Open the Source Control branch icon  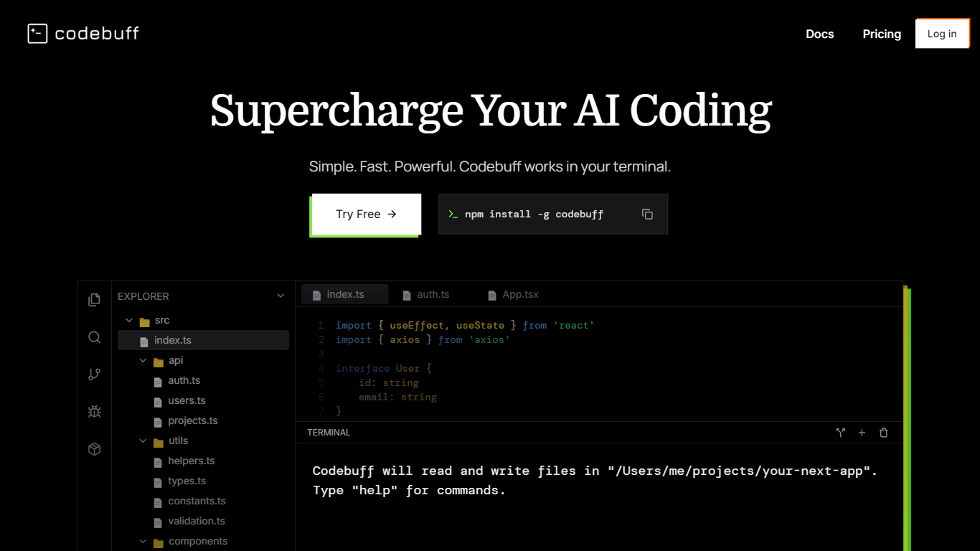94,375
